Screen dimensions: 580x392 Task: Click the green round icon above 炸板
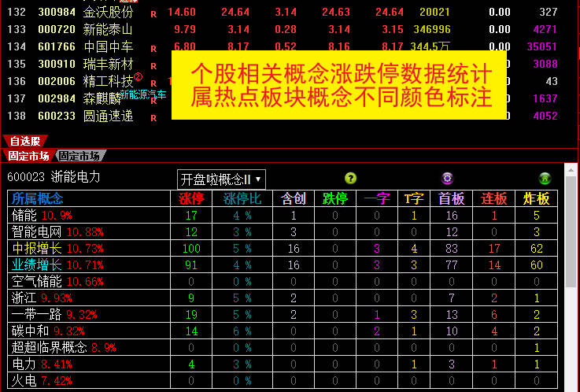point(544,179)
